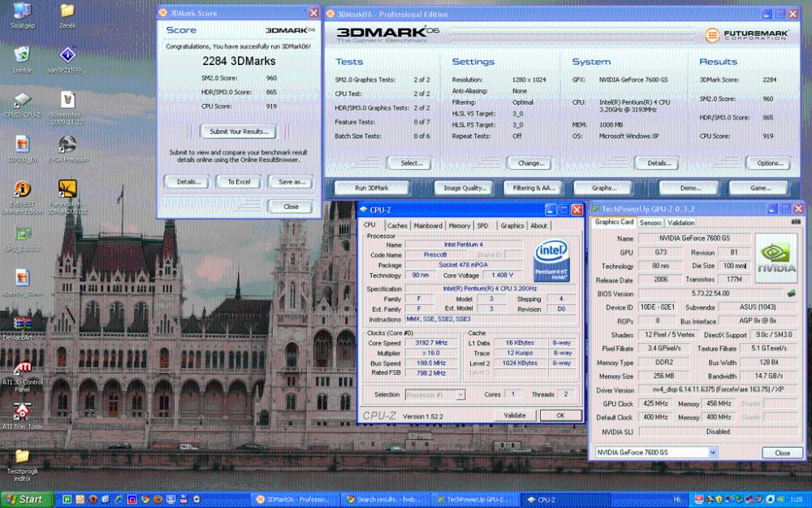The width and height of the screenshot is (812, 508).
Task: Click Close button in GPU-Z
Action: [782, 453]
